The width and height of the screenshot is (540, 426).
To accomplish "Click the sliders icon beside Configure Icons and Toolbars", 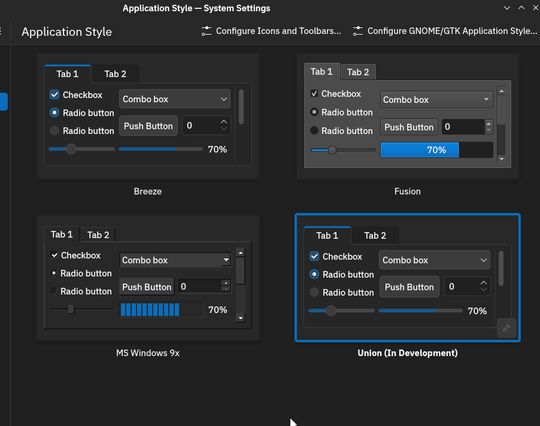I will pos(206,31).
